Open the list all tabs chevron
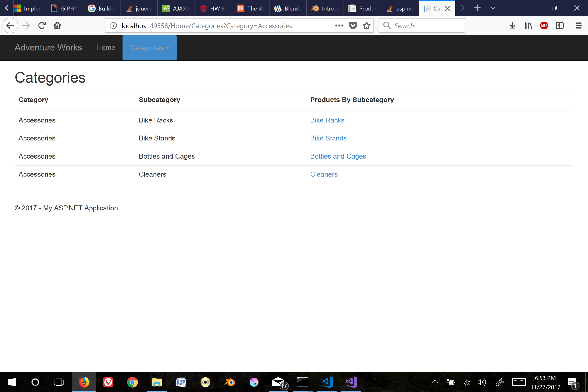Image resolution: width=588 pixels, height=392 pixels. pyautogui.click(x=493, y=8)
